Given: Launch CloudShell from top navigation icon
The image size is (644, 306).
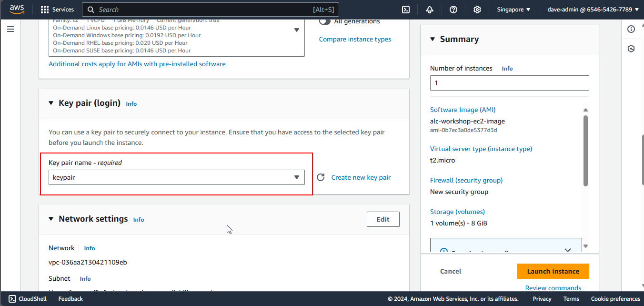Looking at the screenshot, I should click(x=406, y=10).
